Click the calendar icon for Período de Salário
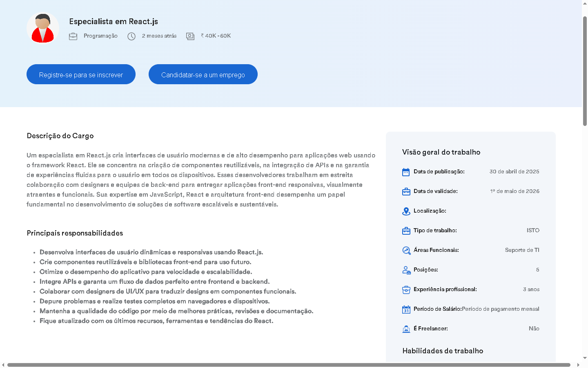The width and height of the screenshot is (588, 368). coord(406,310)
